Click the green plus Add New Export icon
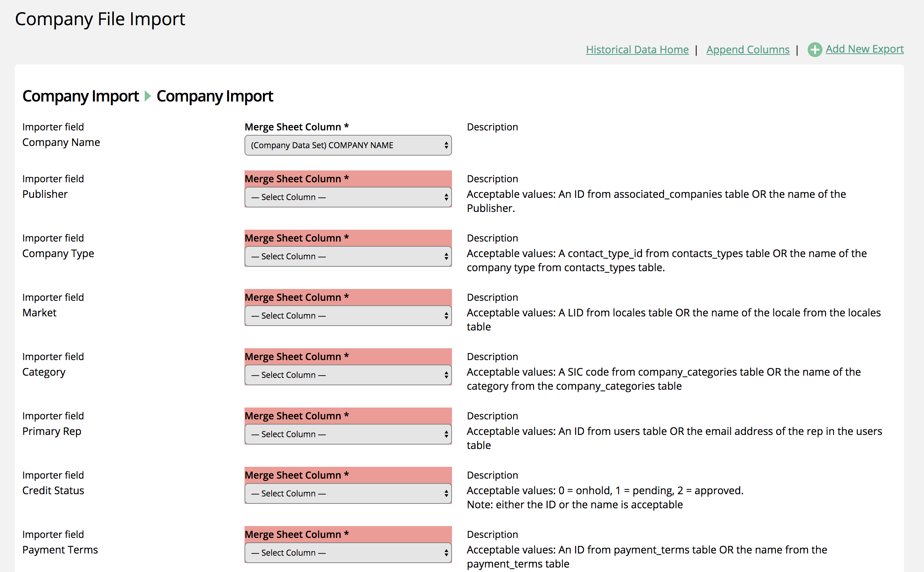Viewport: 924px width, 572px height. point(815,50)
